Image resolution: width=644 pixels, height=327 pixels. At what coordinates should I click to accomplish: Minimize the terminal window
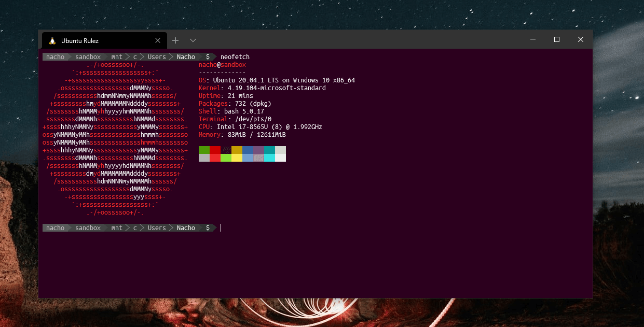pos(533,39)
